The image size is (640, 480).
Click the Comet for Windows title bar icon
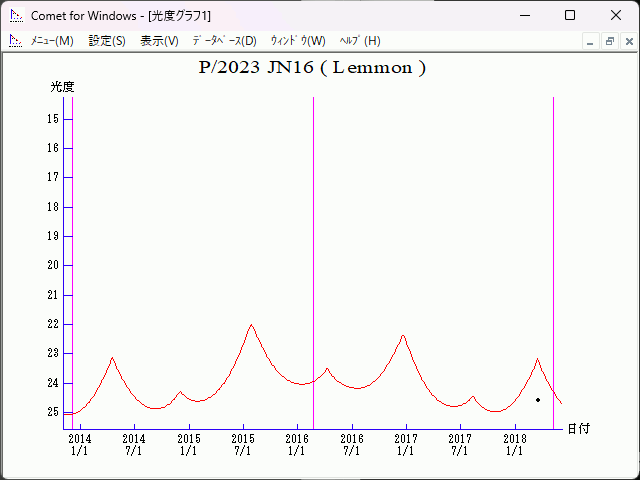coord(15,15)
